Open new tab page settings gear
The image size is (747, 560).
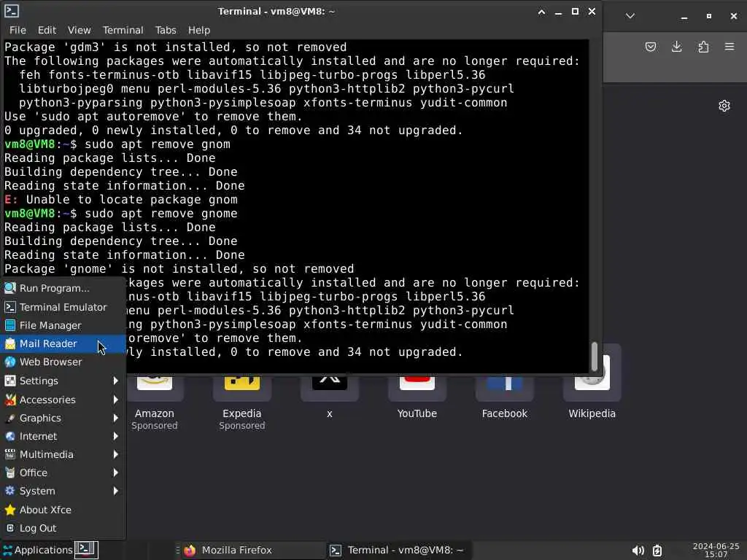coord(724,106)
